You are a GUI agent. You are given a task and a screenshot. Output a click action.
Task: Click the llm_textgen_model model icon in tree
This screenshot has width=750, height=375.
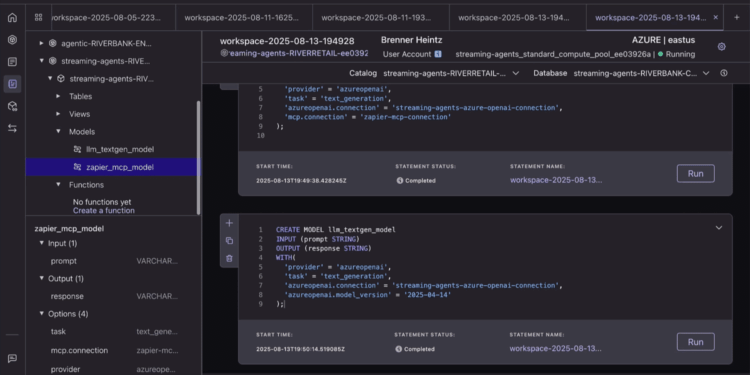pyautogui.click(x=77, y=149)
